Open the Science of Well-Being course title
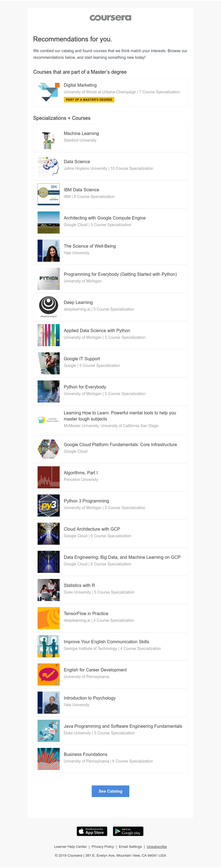The image size is (221, 868). tap(90, 246)
